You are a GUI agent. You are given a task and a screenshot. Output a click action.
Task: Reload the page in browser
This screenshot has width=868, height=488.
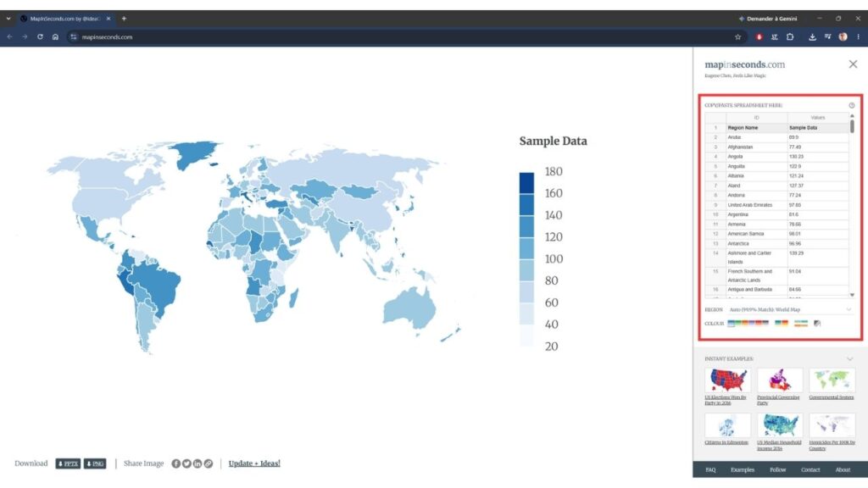pos(40,37)
